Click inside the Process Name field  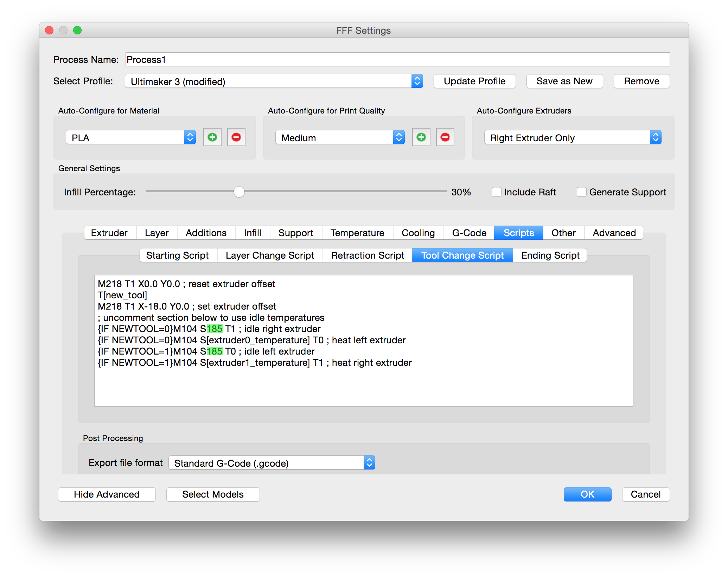398,59
